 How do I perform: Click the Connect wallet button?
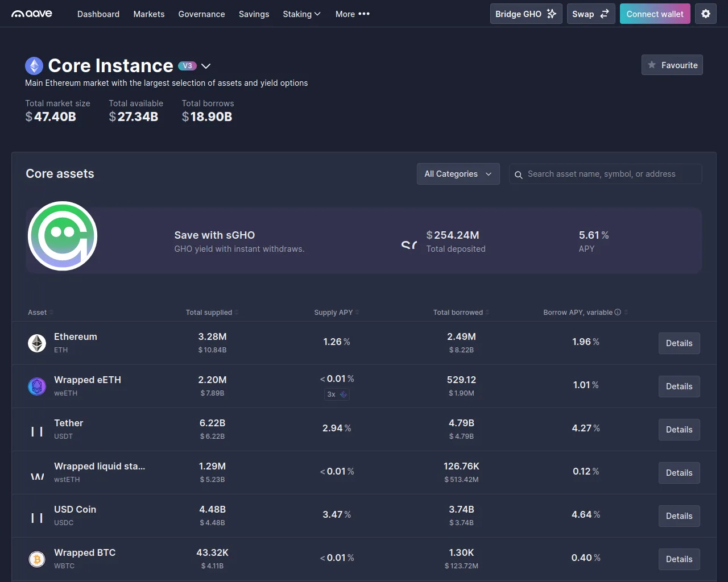pos(655,14)
